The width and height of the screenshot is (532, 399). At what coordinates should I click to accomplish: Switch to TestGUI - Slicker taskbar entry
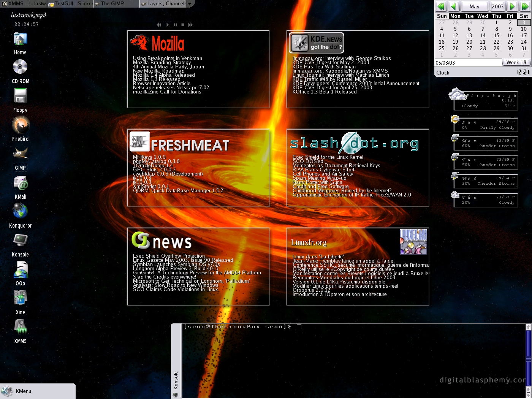coord(70,3)
